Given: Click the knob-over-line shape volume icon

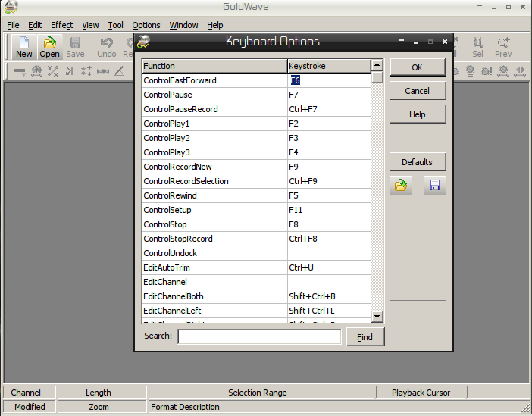Looking at the screenshot, I should 503,71.
